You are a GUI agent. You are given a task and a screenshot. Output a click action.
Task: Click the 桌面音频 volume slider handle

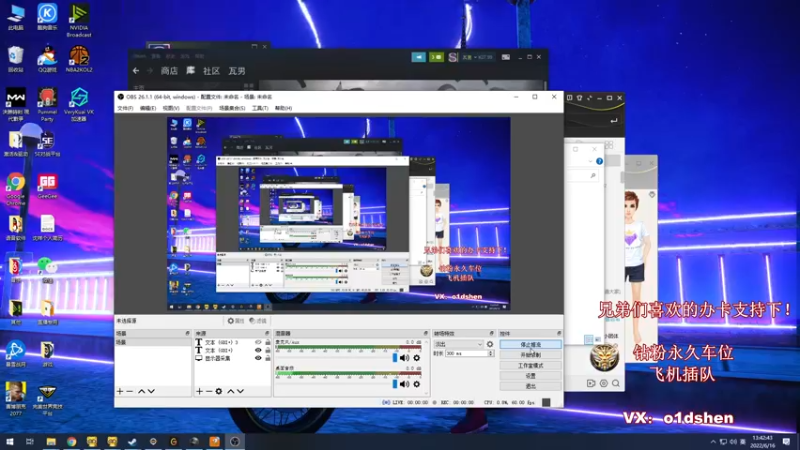coord(394,384)
